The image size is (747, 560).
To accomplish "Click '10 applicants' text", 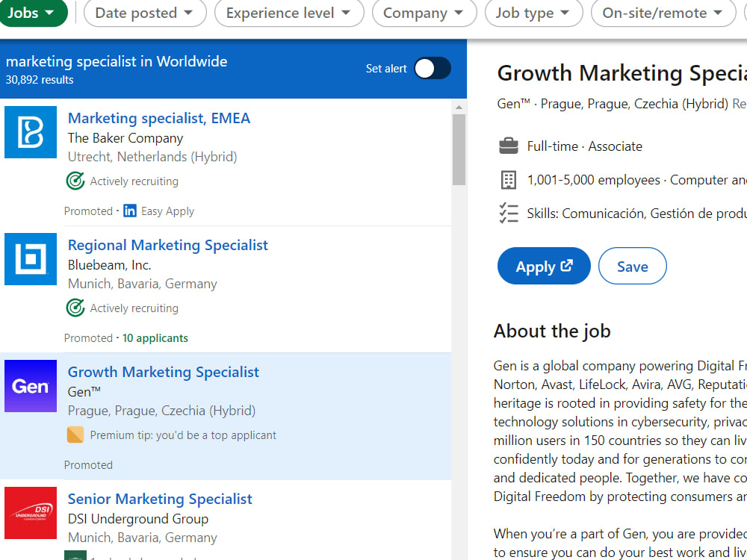I will click(x=155, y=338).
